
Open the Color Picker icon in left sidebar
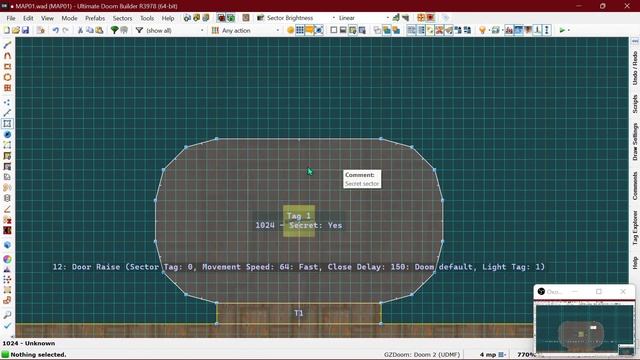click(7, 259)
